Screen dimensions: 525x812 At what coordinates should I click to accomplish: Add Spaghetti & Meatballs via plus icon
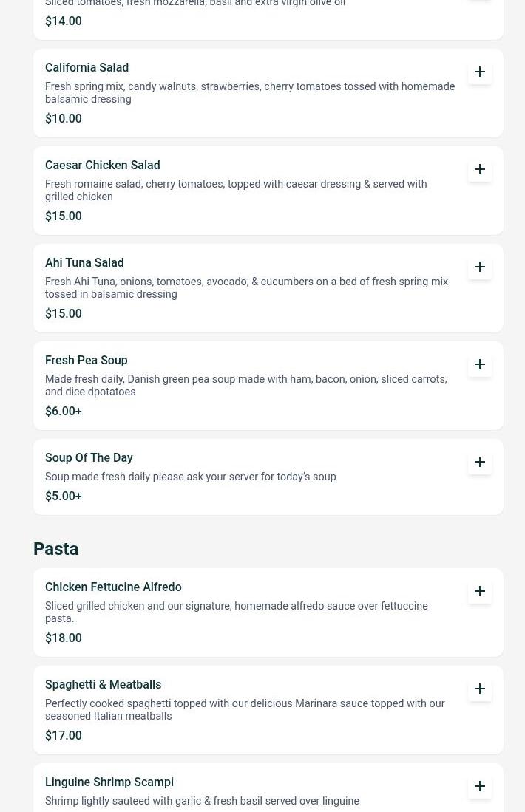(480, 689)
